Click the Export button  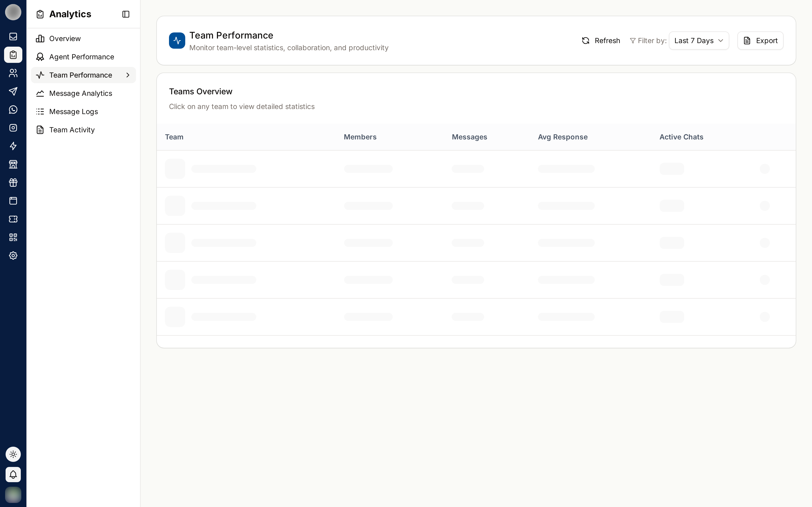pos(760,41)
